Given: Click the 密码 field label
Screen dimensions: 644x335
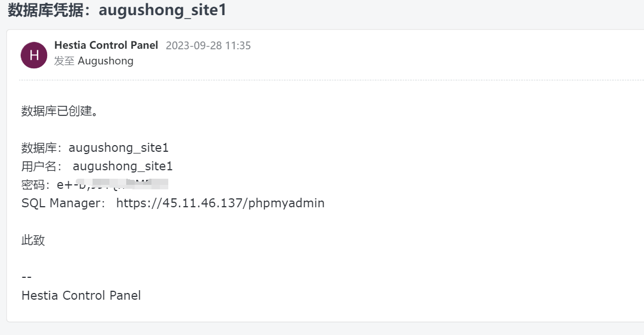Looking at the screenshot, I should [x=36, y=185].
